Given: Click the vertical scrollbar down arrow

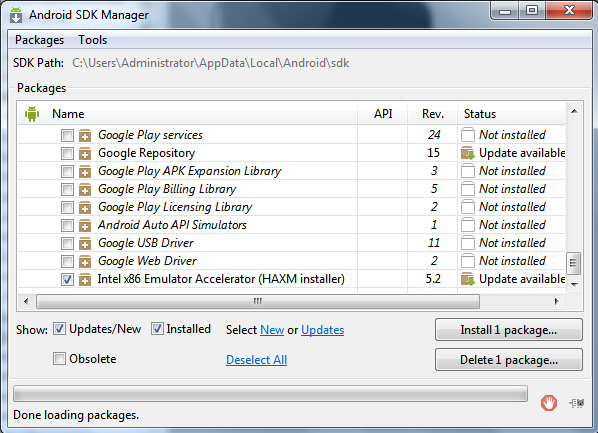Looking at the screenshot, I should [x=574, y=284].
